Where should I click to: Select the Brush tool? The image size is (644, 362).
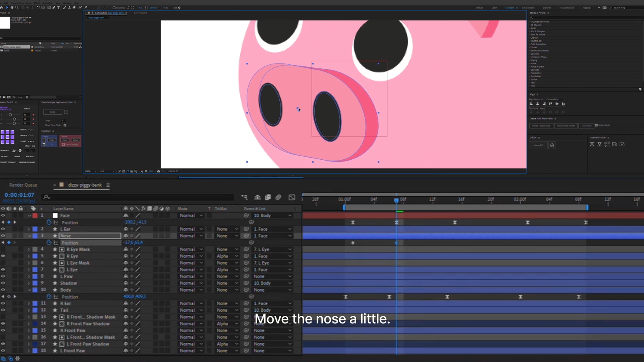[64, 7]
